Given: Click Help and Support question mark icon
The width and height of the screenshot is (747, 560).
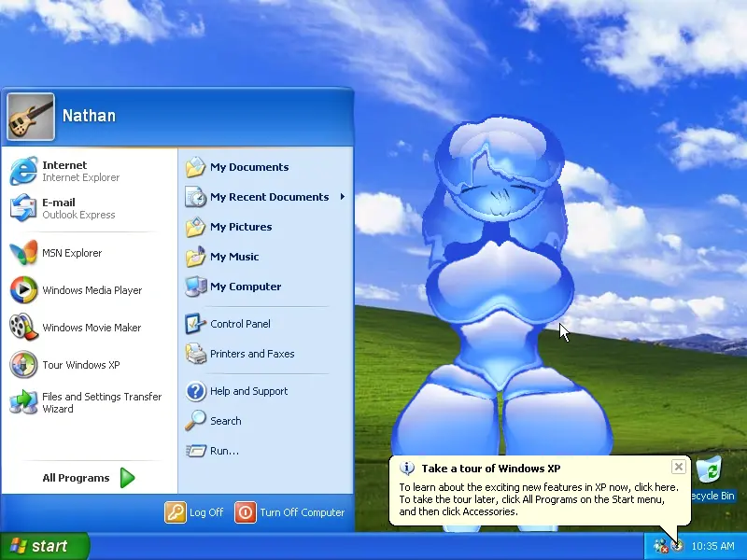Looking at the screenshot, I should 195,391.
